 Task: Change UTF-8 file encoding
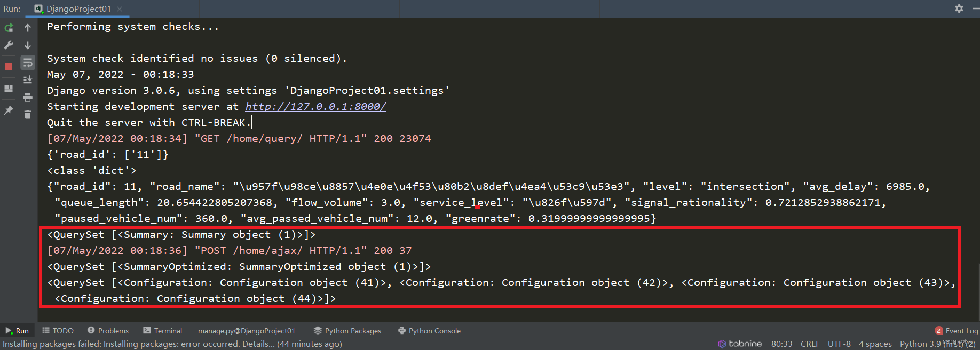839,344
